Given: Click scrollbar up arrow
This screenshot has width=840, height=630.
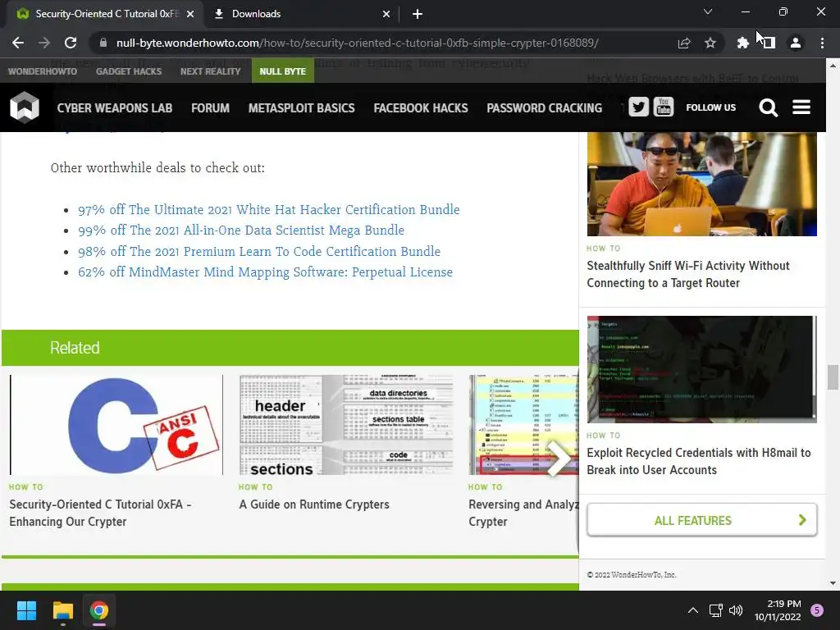Looking at the screenshot, I should 833,66.
